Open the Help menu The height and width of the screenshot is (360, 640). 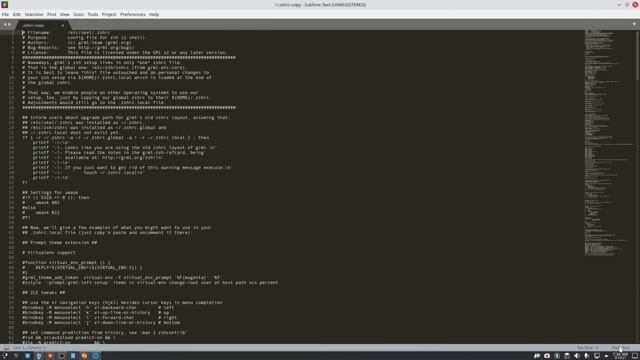coord(154,14)
